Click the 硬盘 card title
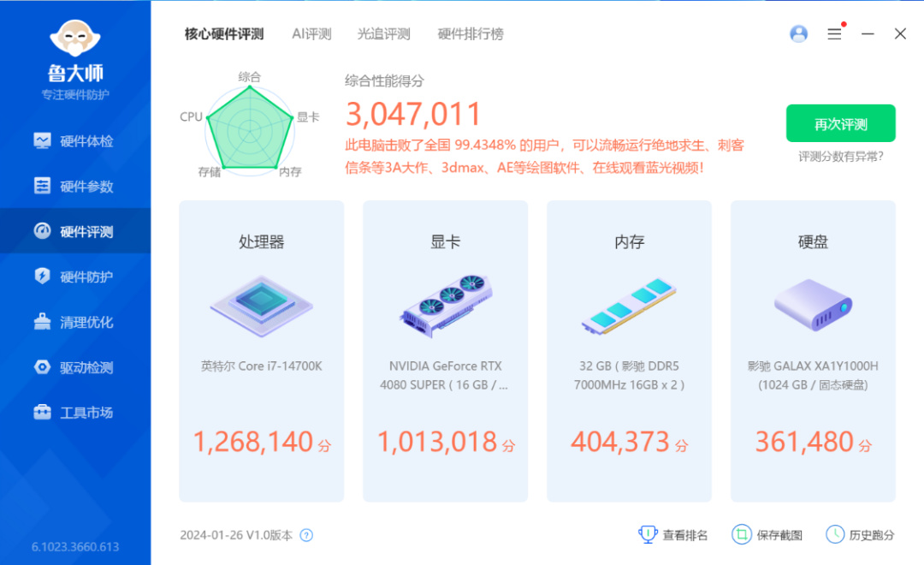 (x=813, y=241)
